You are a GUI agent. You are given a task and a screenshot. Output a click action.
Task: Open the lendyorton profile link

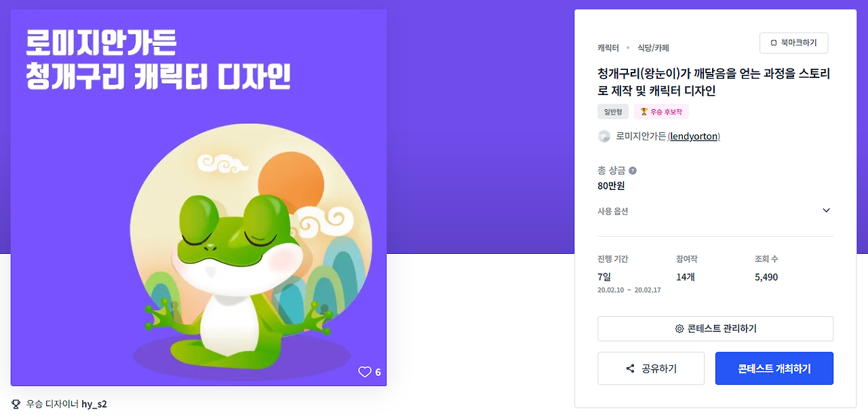(x=694, y=136)
